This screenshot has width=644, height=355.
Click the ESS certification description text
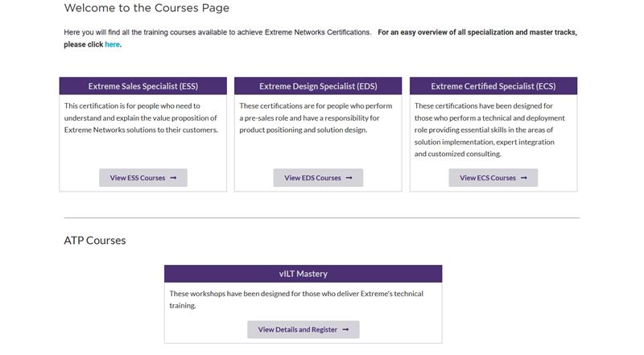coord(141,118)
